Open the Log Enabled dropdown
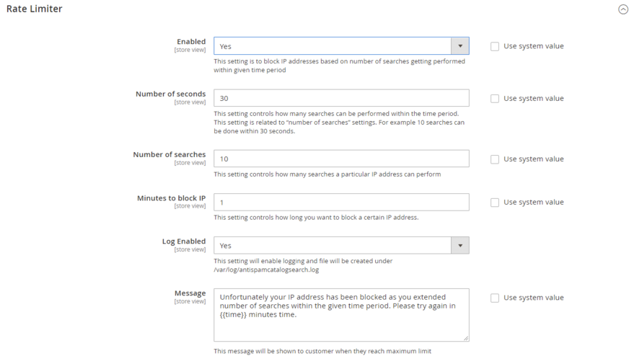642x364 pixels. point(340,245)
